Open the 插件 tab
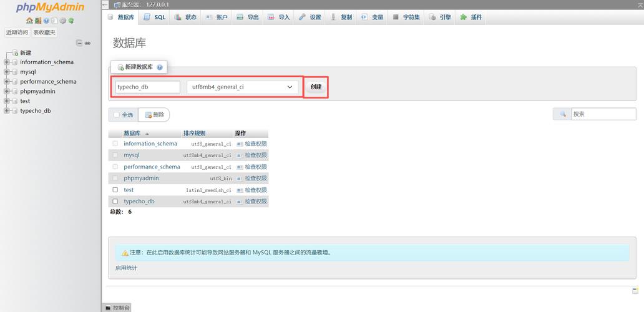The width and height of the screenshot is (644, 312). pos(471,17)
